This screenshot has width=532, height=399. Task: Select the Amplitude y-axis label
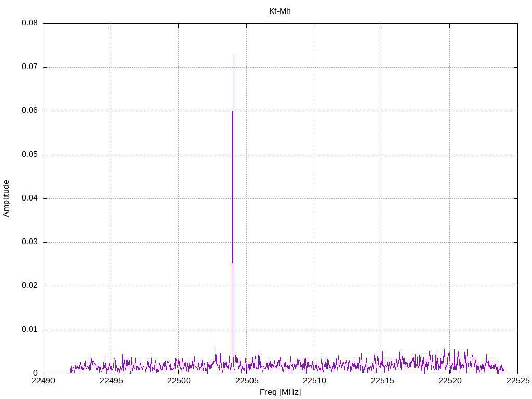(7, 198)
